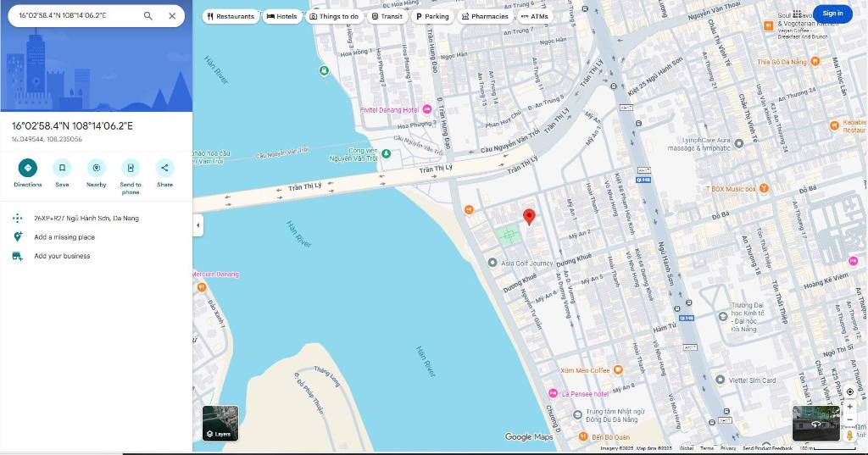Clear the search box with X
The width and height of the screenshot is (868, 455).
click(x=172, y=16)
